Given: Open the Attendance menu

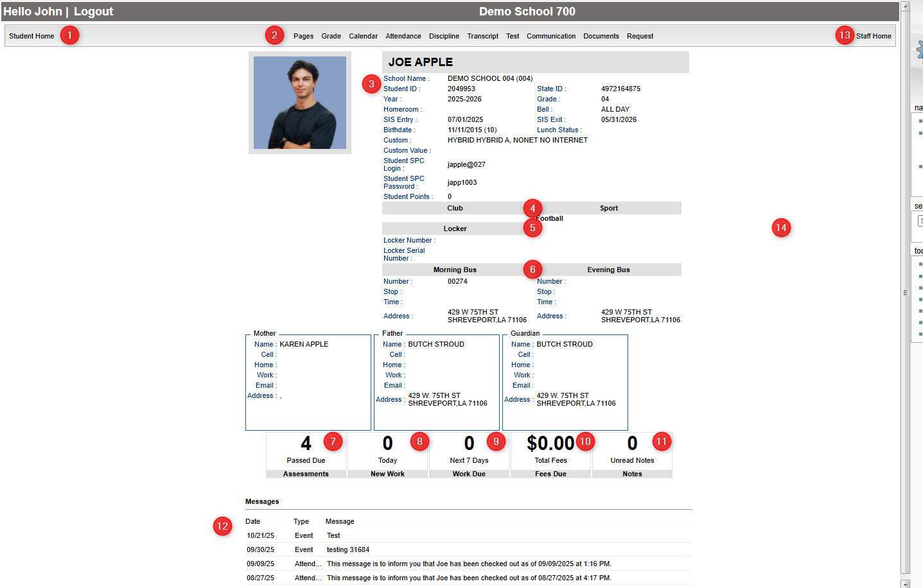Looking at the screenshot, I should [x=403, y=36].
